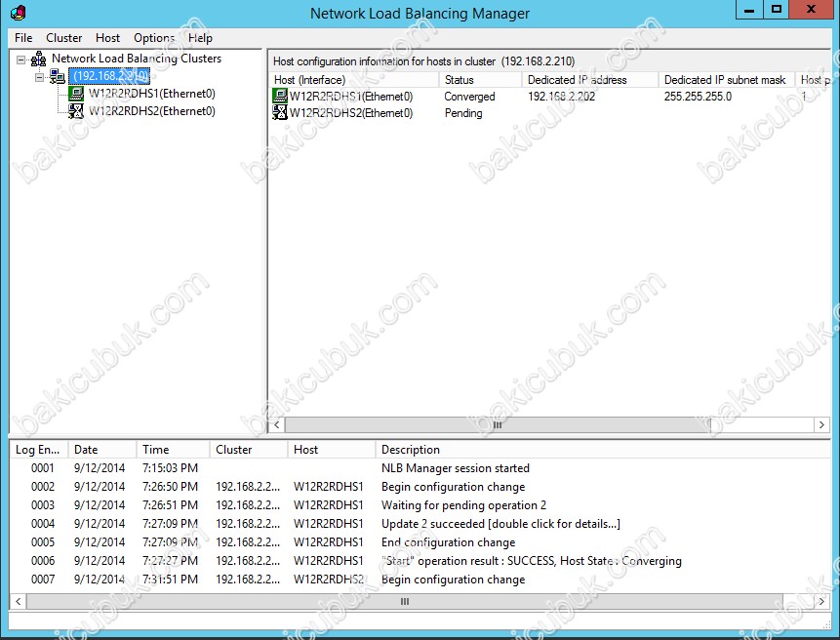
Task: Click log pane horizontal scrollbar right arrow
Action: click(821, 601)
